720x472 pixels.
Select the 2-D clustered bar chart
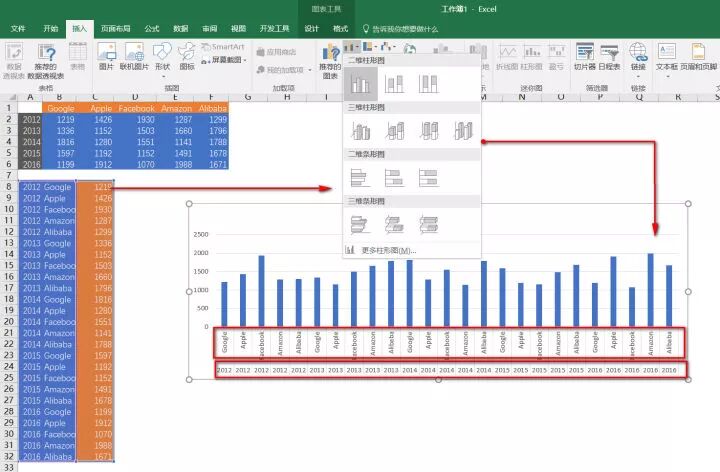click(x=360, y=178)
